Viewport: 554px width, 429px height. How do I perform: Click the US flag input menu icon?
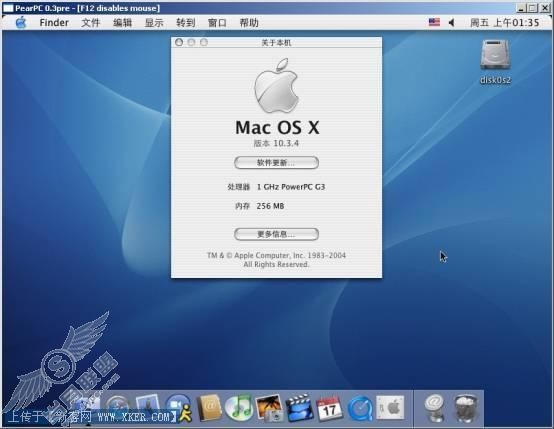pos(434,22)
